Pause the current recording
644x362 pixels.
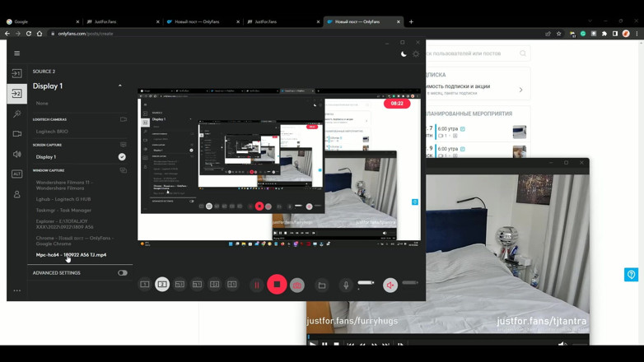(257, 285)
